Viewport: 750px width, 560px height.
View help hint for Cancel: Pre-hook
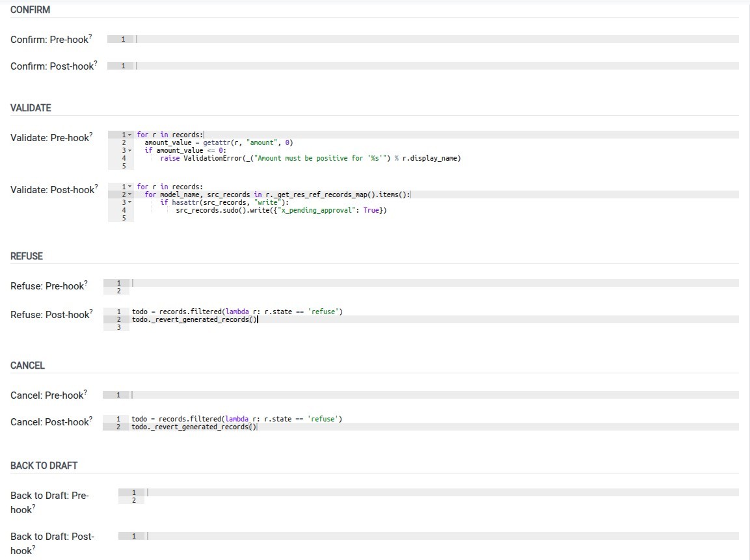(x=86, y=392)
